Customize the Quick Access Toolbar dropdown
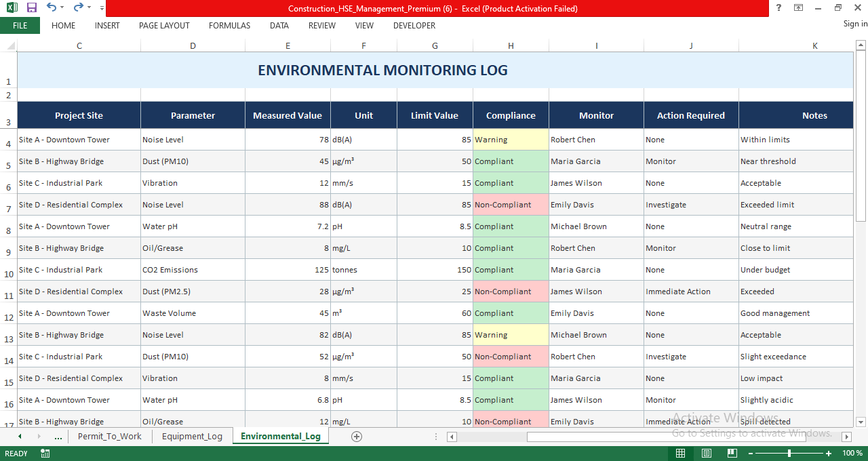Image resolution: width=868 pixels, height=461 pixels. coord(101,8)
